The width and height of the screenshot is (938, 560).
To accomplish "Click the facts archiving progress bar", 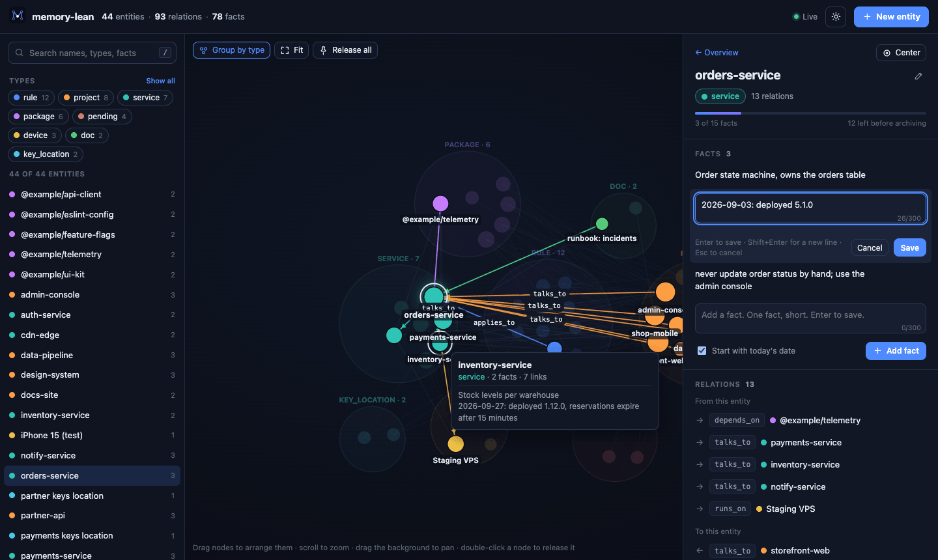I will [810, 113].
